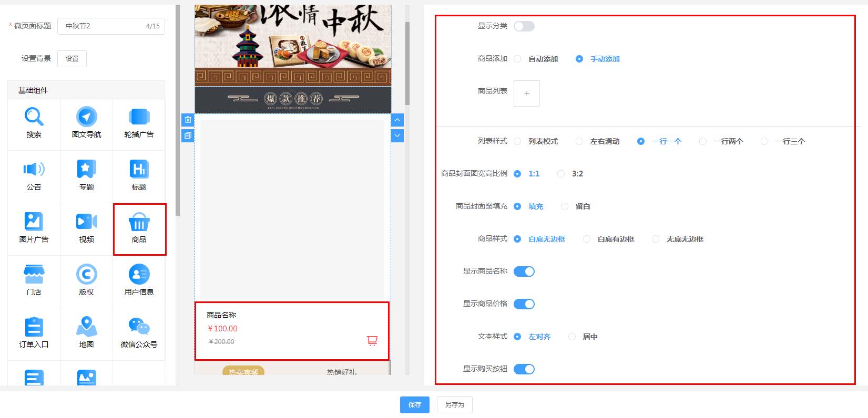Select 居中 text alignment
This screenshot has height=418, width=868.
[583, 337]
